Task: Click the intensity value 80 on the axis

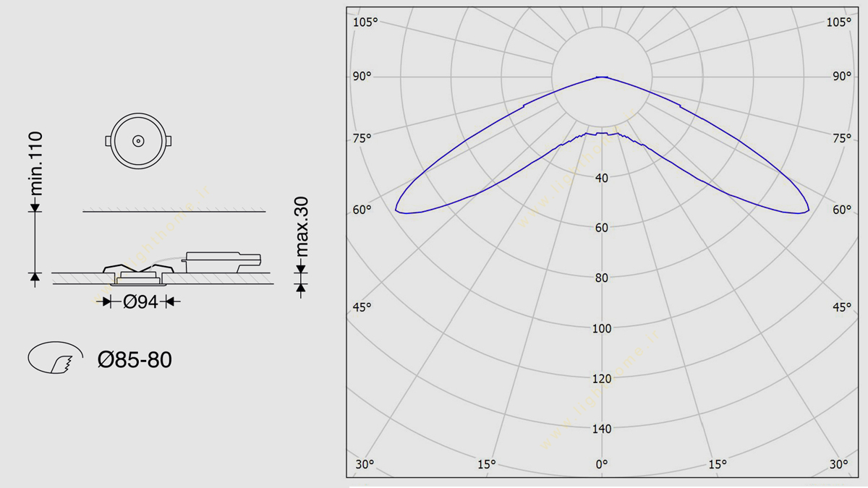Action: (602, 278)
